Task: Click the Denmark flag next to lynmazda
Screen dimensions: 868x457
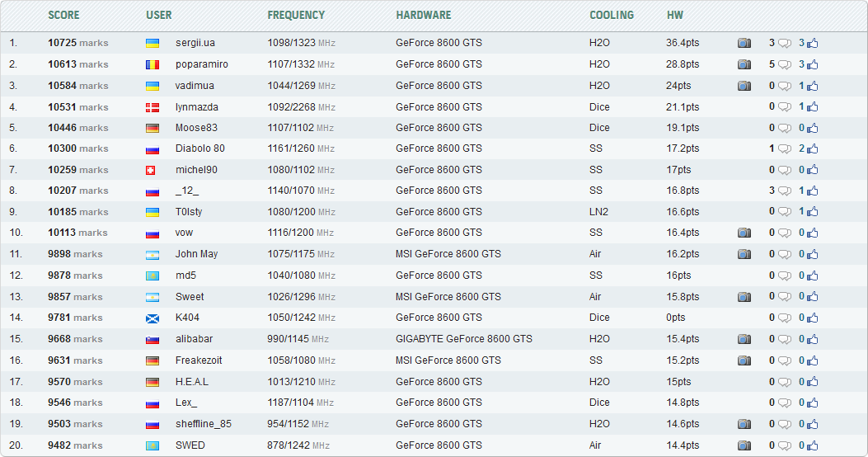Action: [152, 107]
